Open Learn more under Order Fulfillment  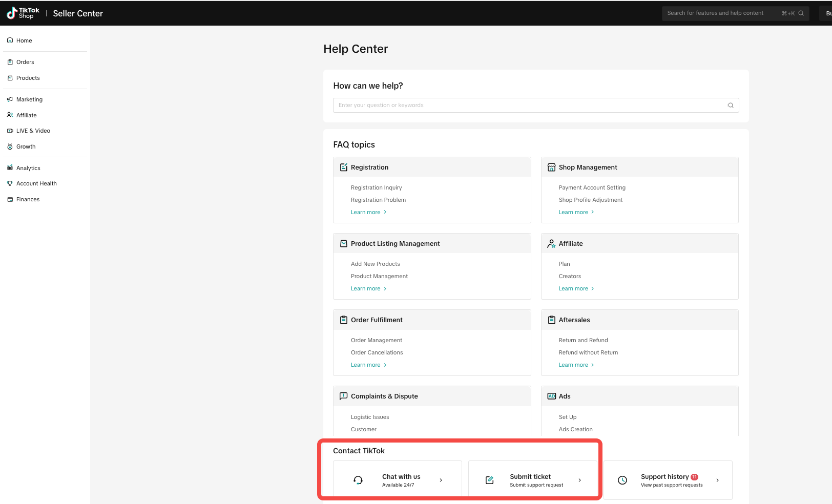click(369, 365)
